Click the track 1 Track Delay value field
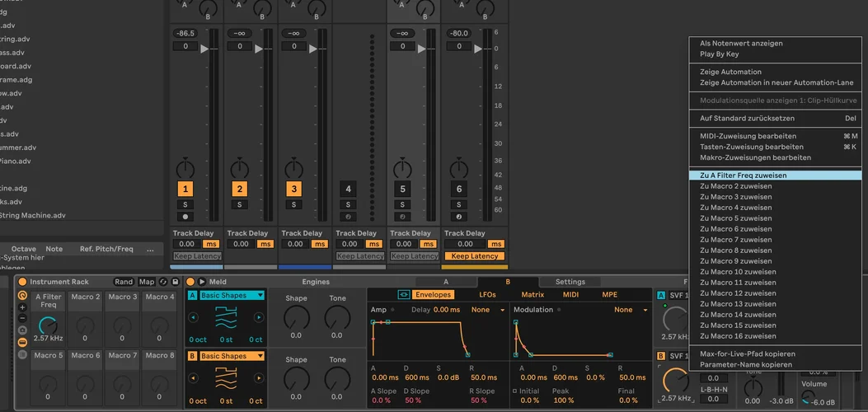The image size is (868, 412). point(186,244)
